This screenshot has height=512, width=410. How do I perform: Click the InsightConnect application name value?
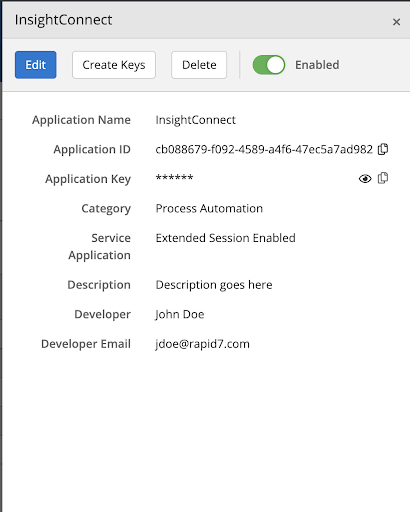pyautogui.click(x=196, y=120)
